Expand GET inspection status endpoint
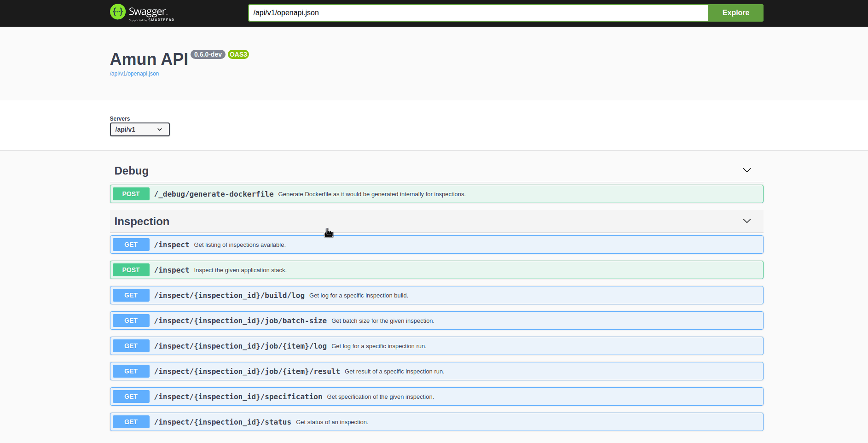868x443 pixels. (x=436, y=422)
